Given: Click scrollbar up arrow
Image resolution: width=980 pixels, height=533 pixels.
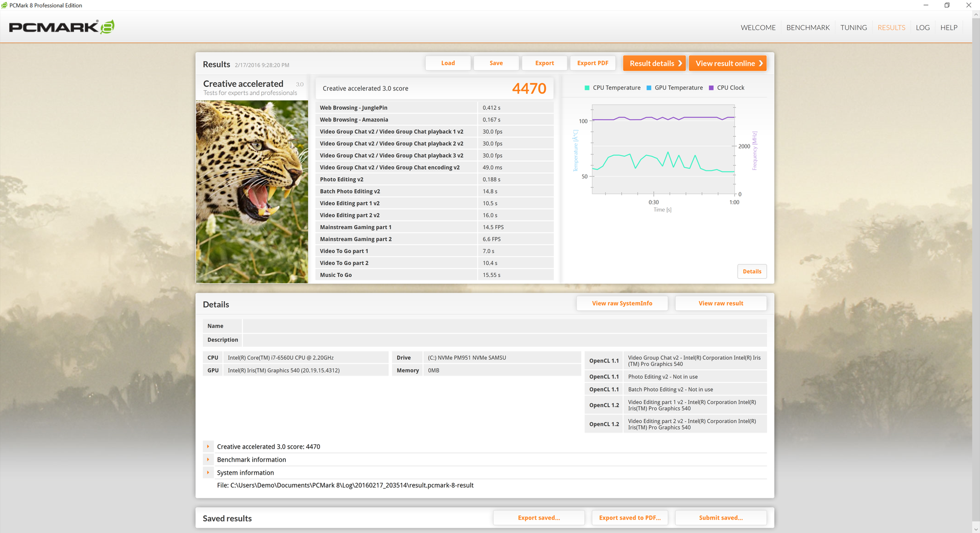Looking at the screenshot, I should click(976, 14).
